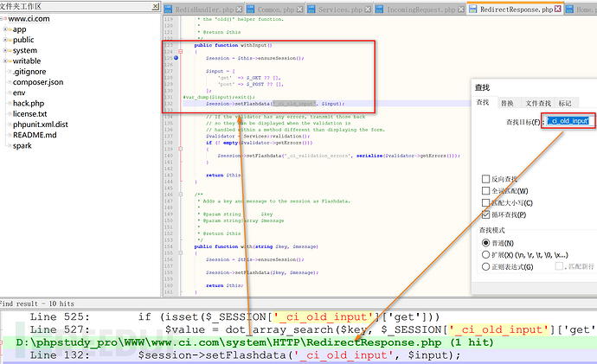Close the RedisHandler.php tab with its X
Image resolution: width=597 pixels, height=364 pixels.
coord(239,10)
